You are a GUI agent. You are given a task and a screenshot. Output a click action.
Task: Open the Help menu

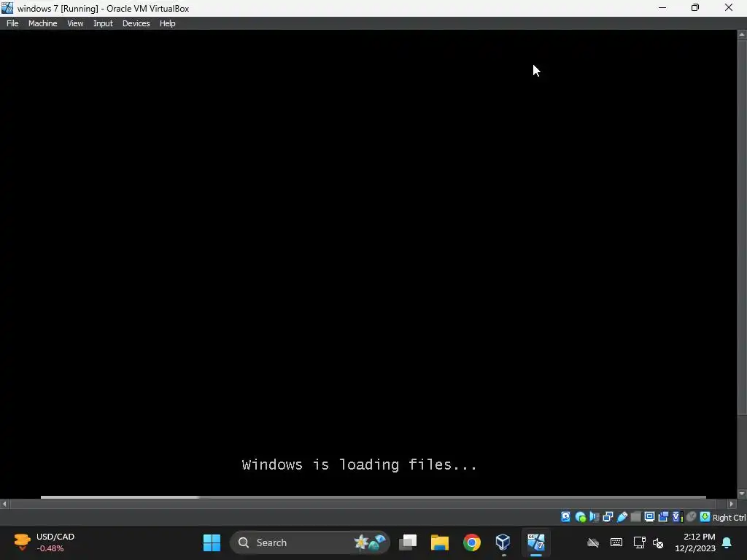pos(167,23)
